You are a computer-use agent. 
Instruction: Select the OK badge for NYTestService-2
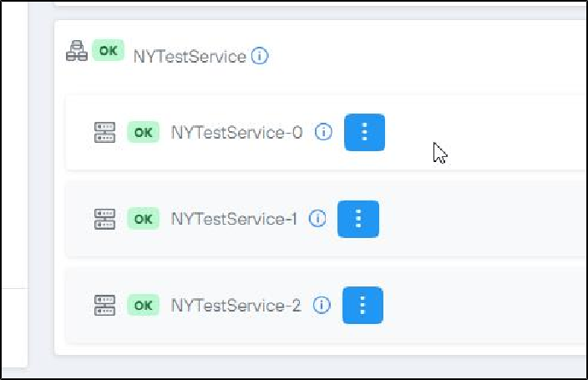pos(143,305)
